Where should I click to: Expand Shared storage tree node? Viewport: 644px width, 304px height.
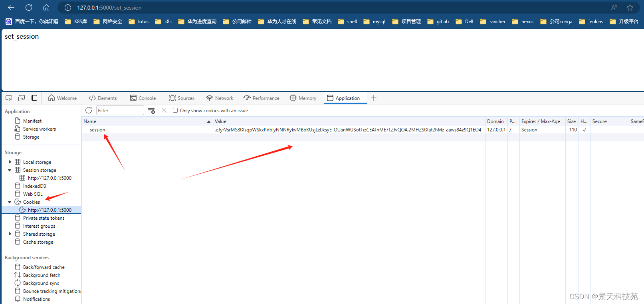click(x=10, y=234)
